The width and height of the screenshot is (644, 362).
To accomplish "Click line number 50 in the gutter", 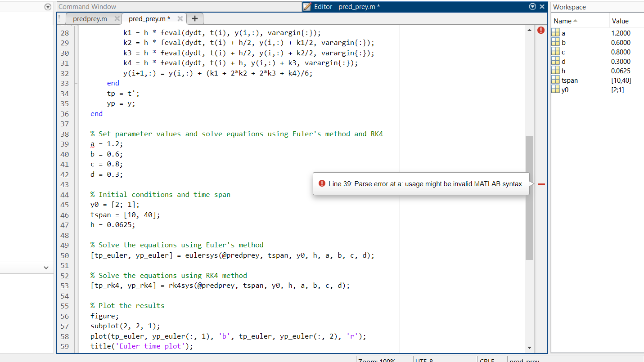I will [64, 255].
